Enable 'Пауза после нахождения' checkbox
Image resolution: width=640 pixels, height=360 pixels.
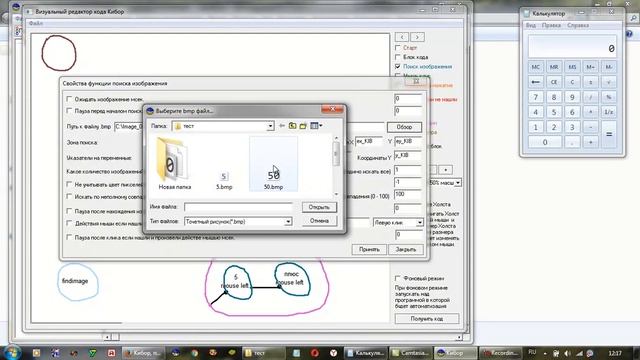[69, 211]
